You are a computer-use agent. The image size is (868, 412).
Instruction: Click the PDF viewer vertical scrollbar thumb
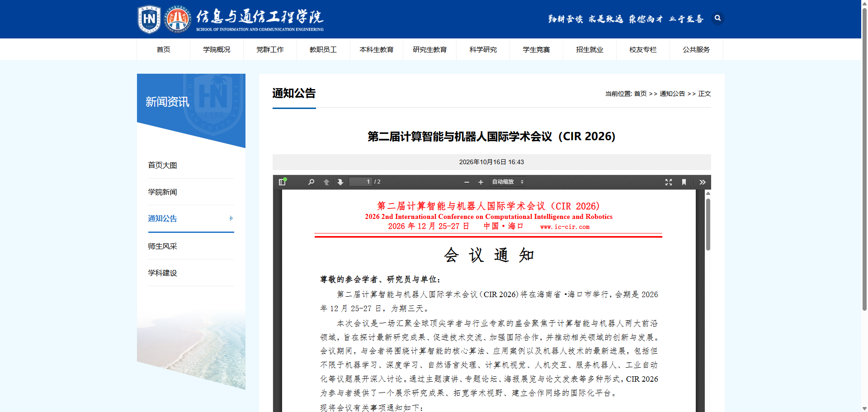(708, 224)
